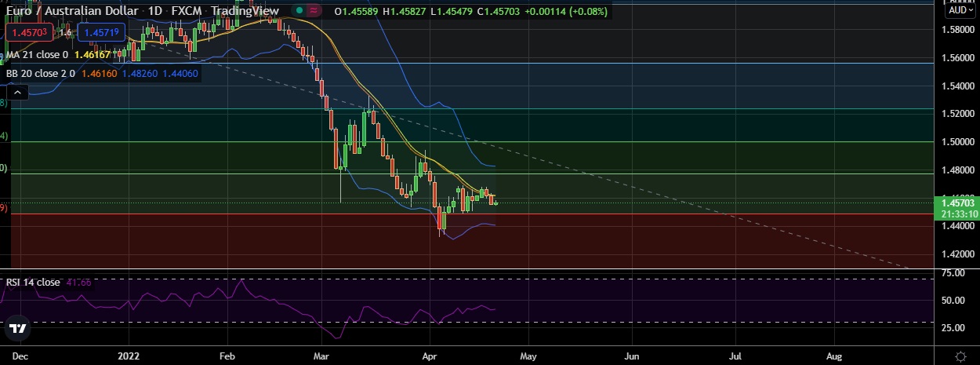Screen dimensions: 980x365
Task: Click the RSI 75.00 scale label
Action: [x=954, y=272]
